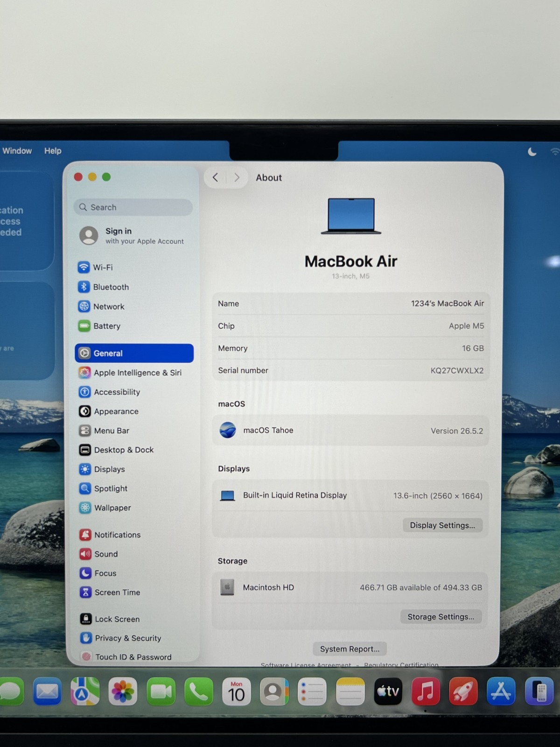
Task: Open Notes app in the Dock
Action: point(350,691)
